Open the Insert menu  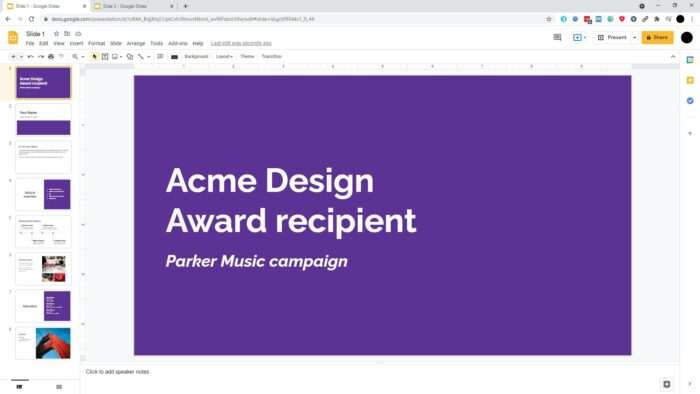tap(76, 44)
